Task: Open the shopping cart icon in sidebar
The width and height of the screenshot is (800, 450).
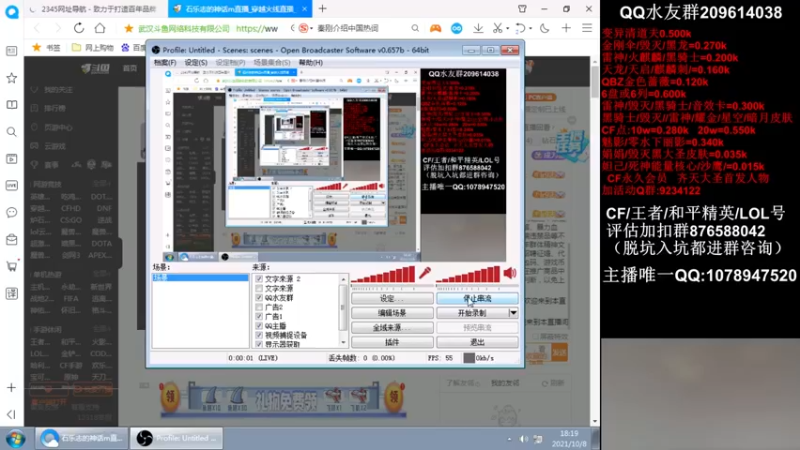Action: pos(11,266)
